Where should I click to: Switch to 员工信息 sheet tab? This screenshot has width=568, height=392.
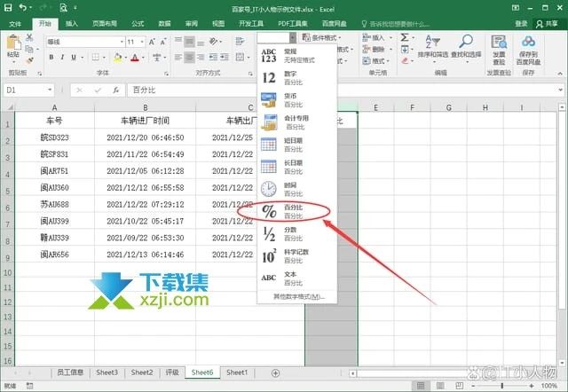point(70,372)
